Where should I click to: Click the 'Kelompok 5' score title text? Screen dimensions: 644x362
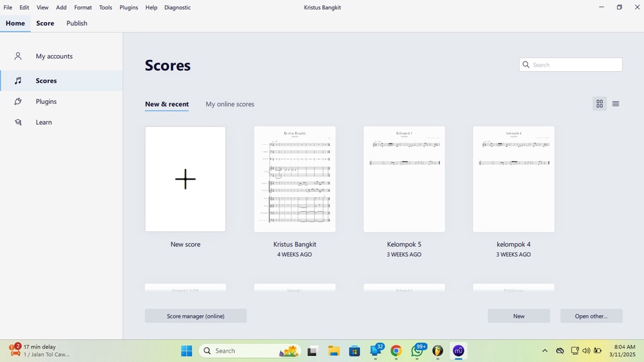pyautogui.click(x=404, y=244)
